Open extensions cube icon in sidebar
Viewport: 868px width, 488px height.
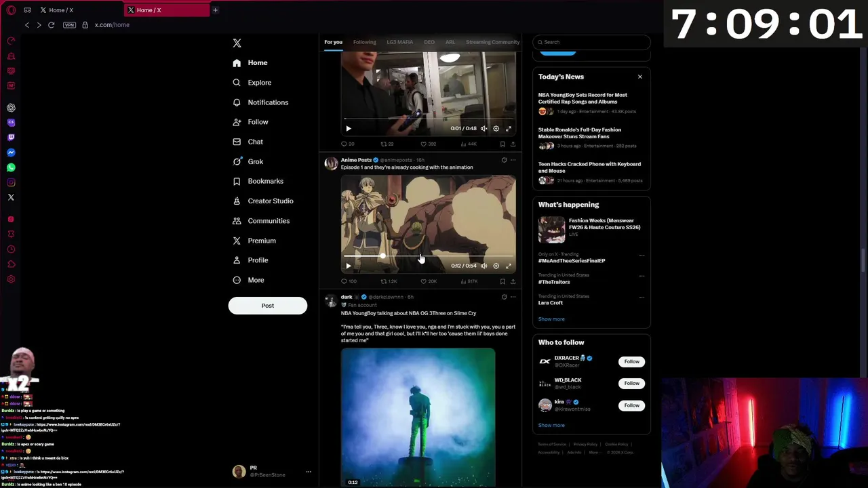pos(11,264)
